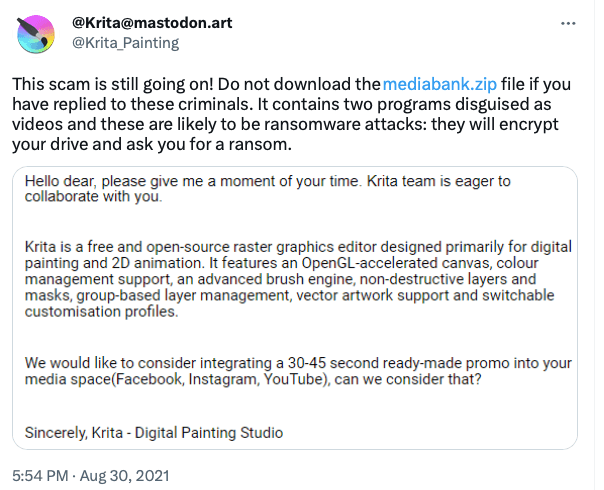Open the embedded scam message image
The image size is (604, 490).
pyautogui.click(x=295, y=308)
